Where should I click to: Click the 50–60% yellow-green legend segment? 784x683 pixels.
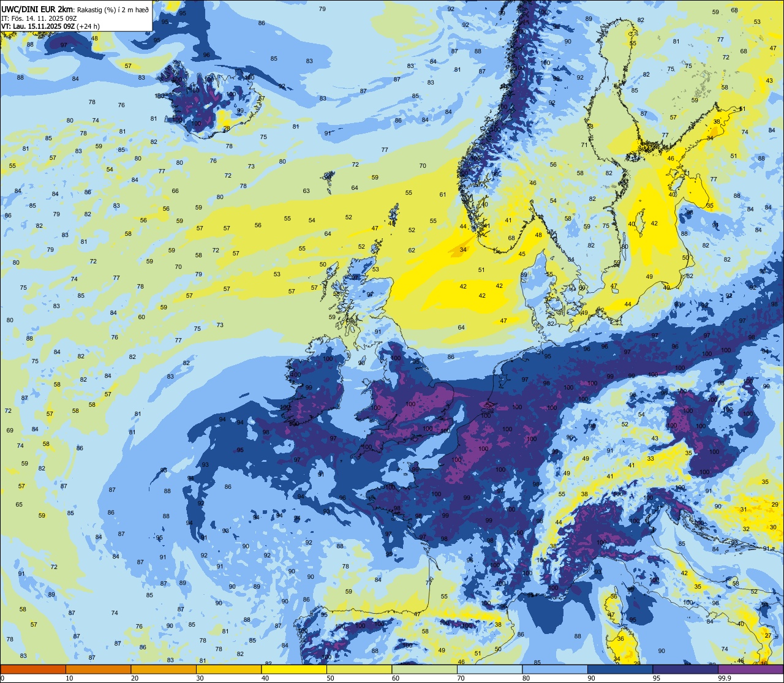[359, 669]
